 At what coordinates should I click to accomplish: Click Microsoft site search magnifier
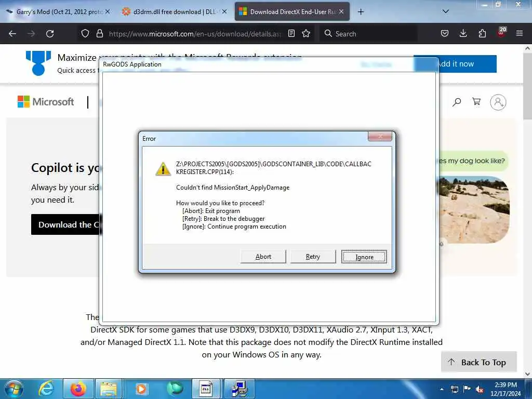[457, 102]
